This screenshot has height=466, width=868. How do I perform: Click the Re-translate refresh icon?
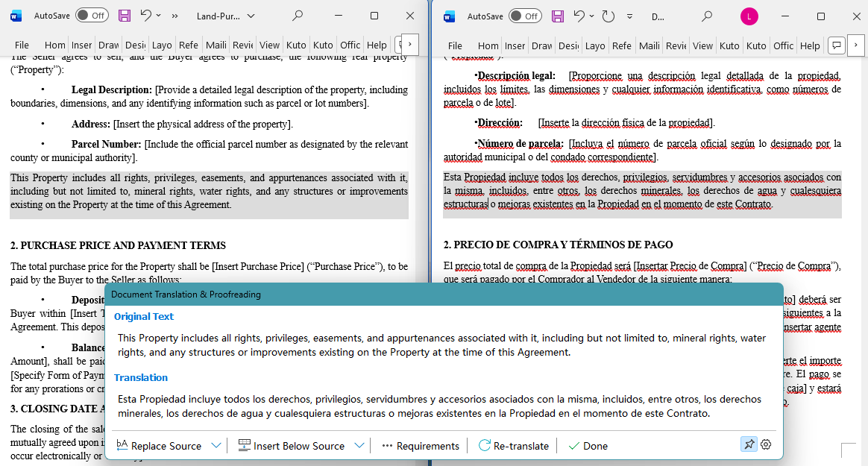coord(483,444)
